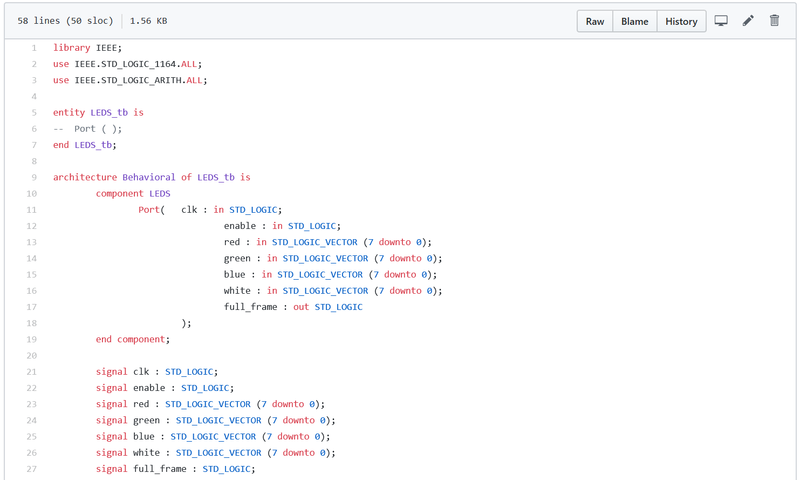This screenshot has height=480, width=800.
Task: Click line number 21 in the gutter
Action: click(31, 372)
